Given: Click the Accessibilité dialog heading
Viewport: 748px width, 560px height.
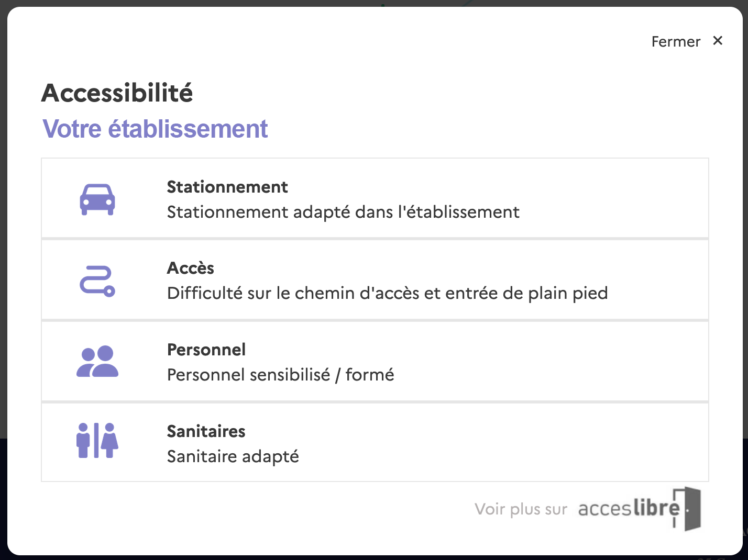Looking at the screenshot, I should point(117,93).
